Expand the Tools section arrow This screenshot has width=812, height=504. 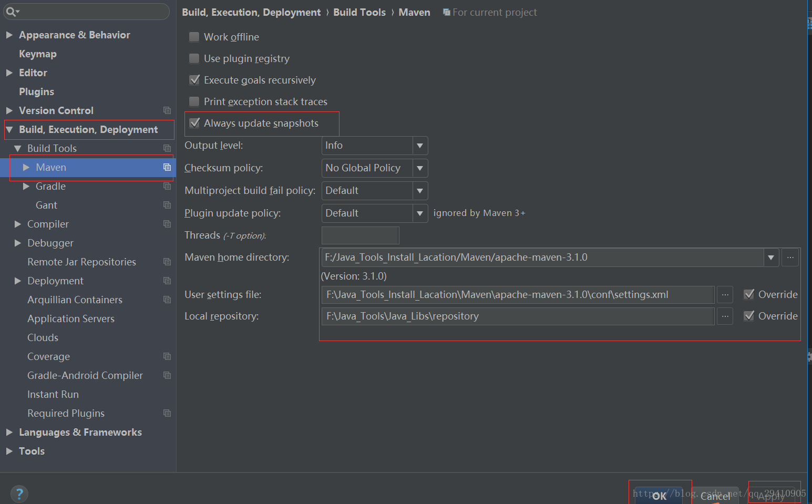tap(9, 451)
